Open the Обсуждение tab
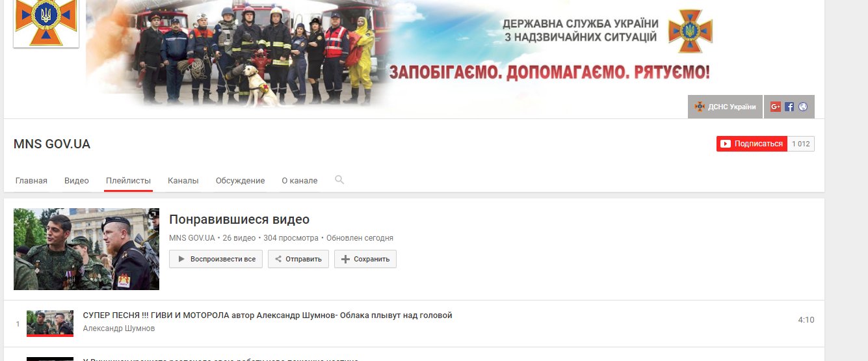The image size is (868, 361). pyautogui.click(x=240, y=181)
